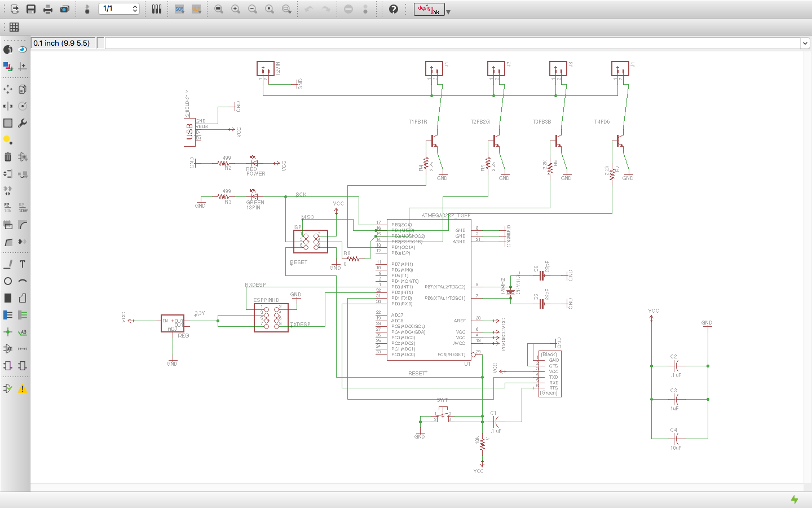The width and height of the screenshot is (812, 508).
Task: Select the Junction tool
Action: [8, 332]
